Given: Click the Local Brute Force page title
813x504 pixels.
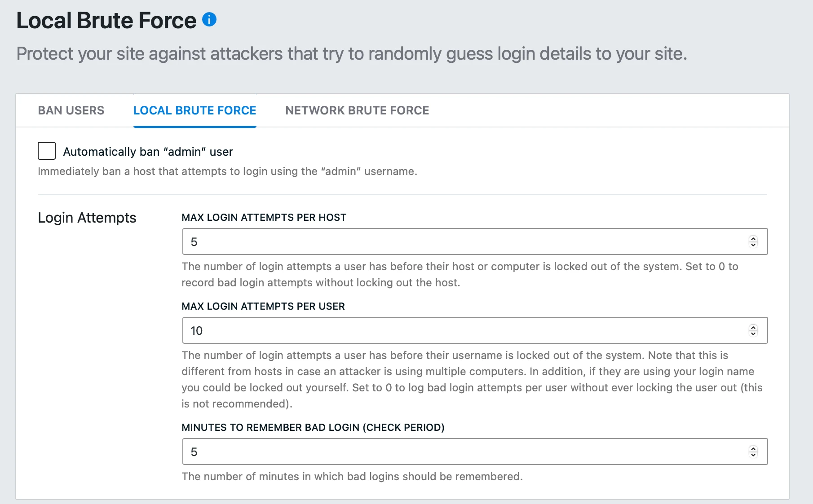Looking at the screenshot, I should coord(106,21).
